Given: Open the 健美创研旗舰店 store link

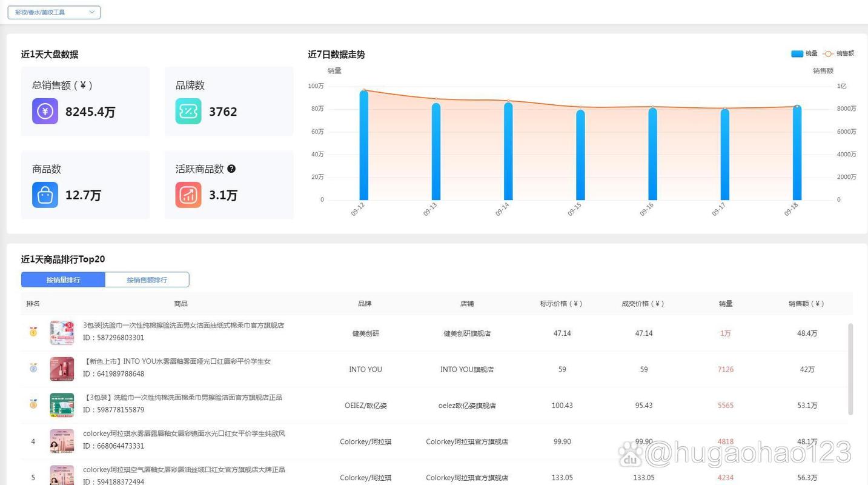Looking at the screenshot, I should pyautogui.click(x=466, y=333).
